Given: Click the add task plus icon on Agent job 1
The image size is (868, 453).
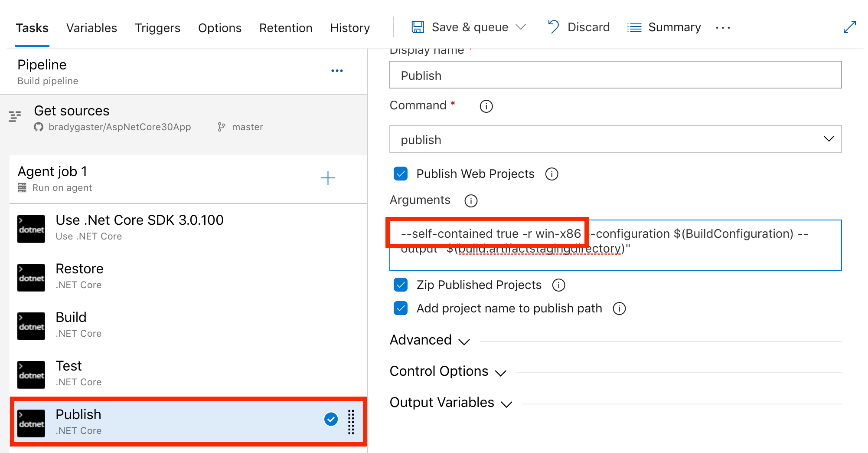Looking at the screenshot, I should tap(328, 178).
